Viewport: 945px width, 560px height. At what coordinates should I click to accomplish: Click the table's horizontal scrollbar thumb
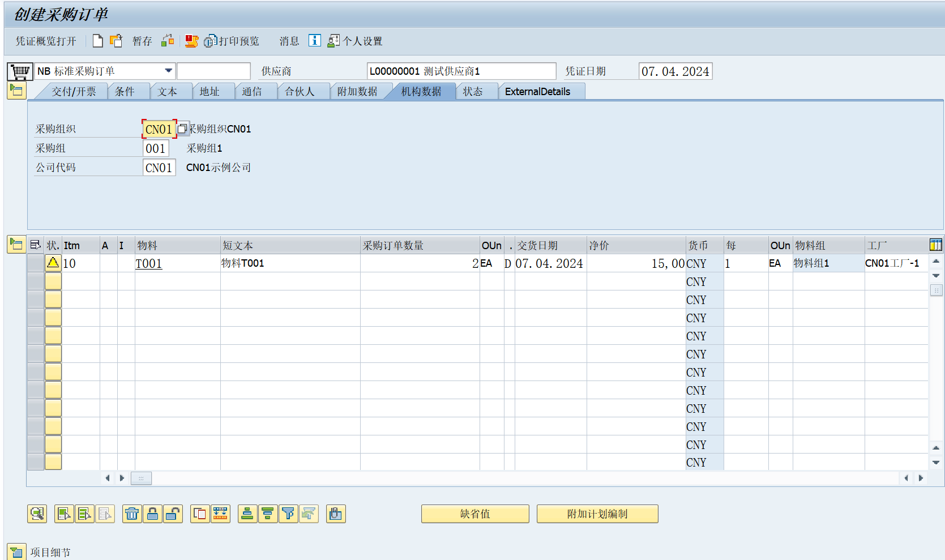pyautogui.click(x=141, y=478)
